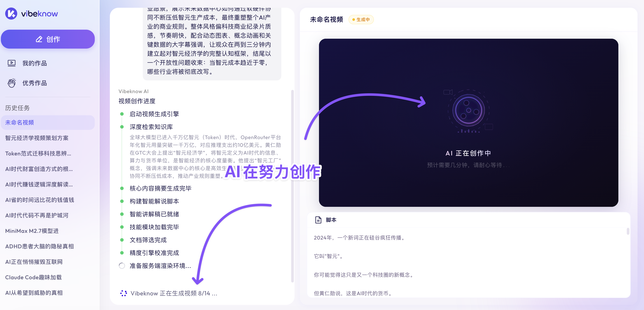This screenshot has width=644, height=310.
Task: Expand the truncated task Token范式迁移科技思辨
Action: [x=38, y=153]
